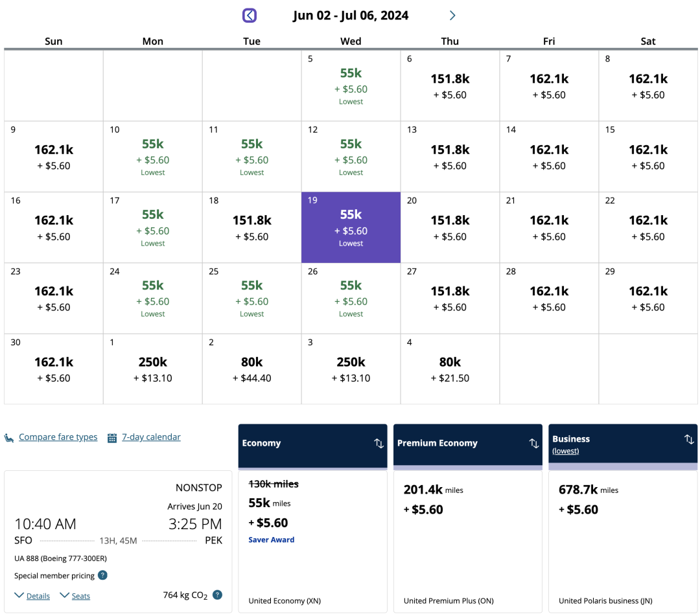Sort by Premium Economy arrows icon
The image size is (700, 616).
coord(534,444)
